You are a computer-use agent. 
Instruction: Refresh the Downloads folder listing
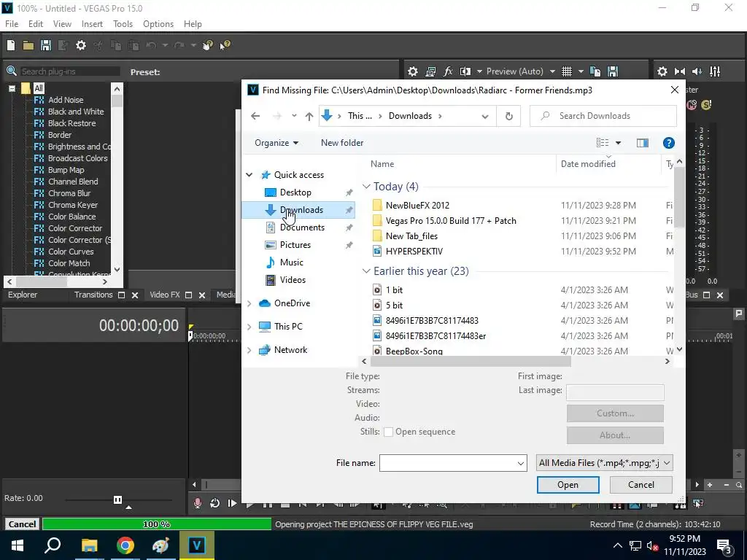(508, 116)
